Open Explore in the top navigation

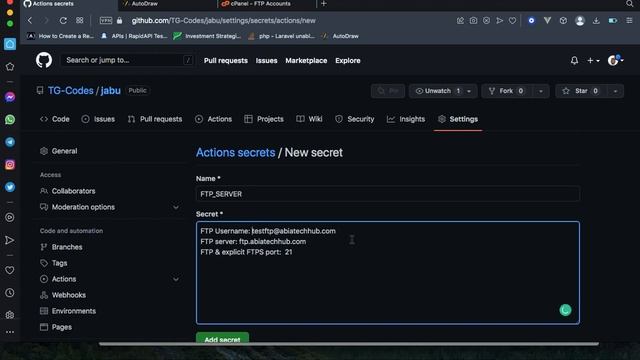[348, 60]
